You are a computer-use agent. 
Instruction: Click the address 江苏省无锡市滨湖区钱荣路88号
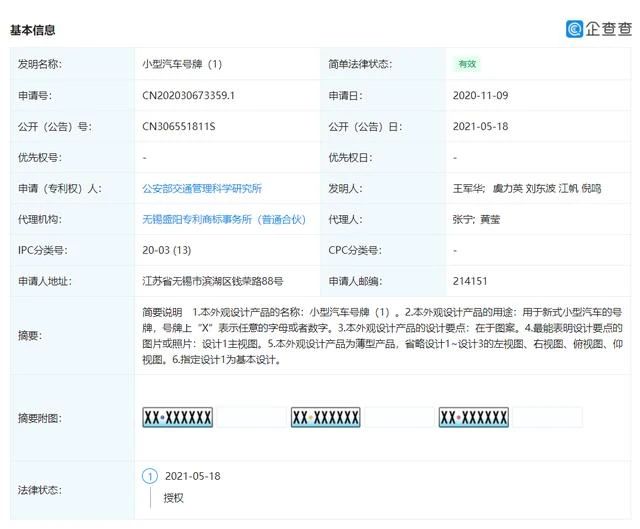[212, 281]
